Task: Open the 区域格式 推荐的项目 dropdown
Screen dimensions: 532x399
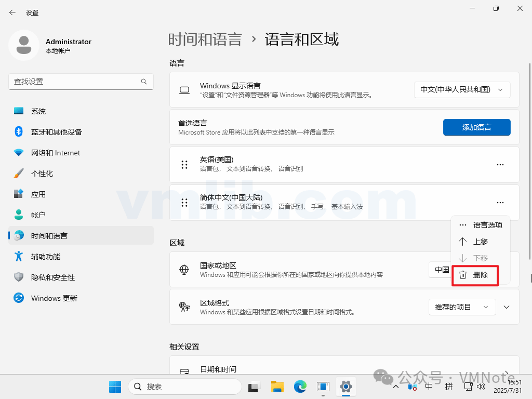Action: click(x=462, y=307)
